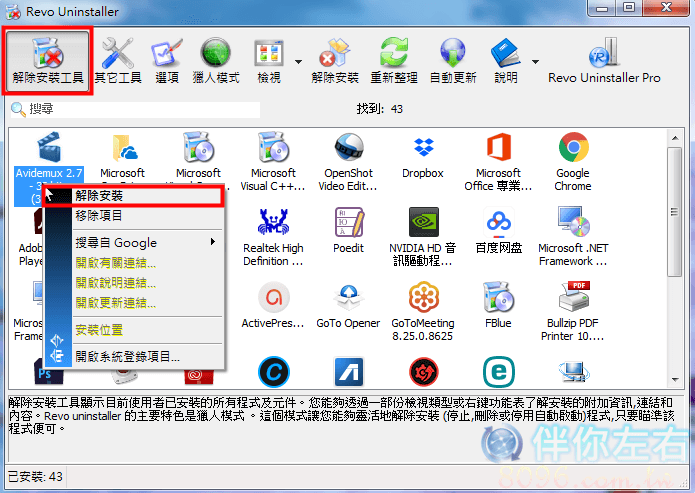Open the 解除安裝工具 uninstaller toolbar button
Viewport: 695px width, 493px height.
point(47,61)
